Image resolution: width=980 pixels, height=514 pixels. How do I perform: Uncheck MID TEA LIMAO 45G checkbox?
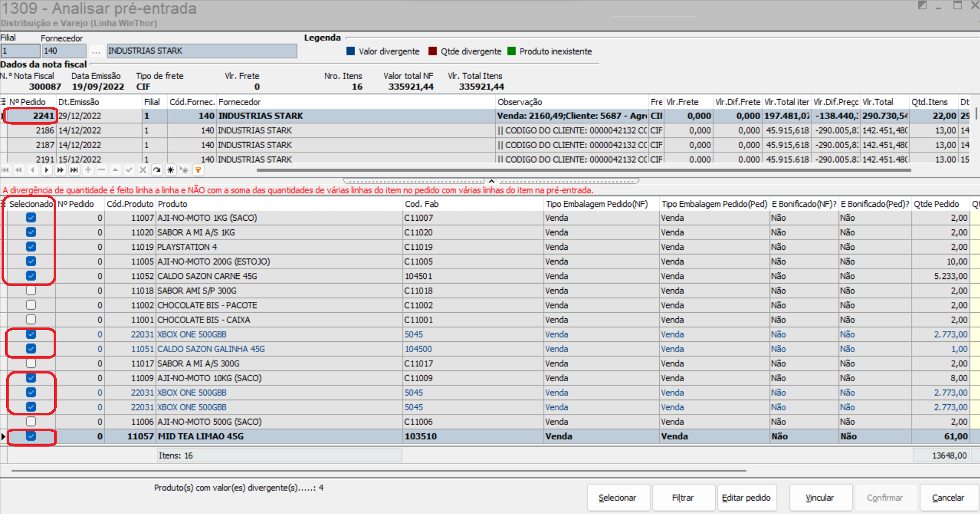point(31,436)
